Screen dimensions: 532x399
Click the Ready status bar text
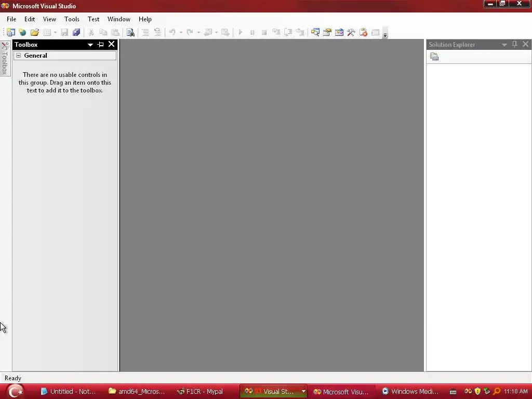click(13, 378)
